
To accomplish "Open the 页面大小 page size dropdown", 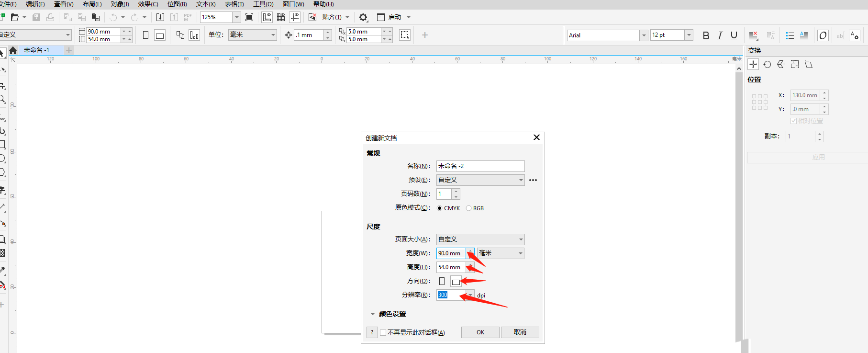I will 480,239.
